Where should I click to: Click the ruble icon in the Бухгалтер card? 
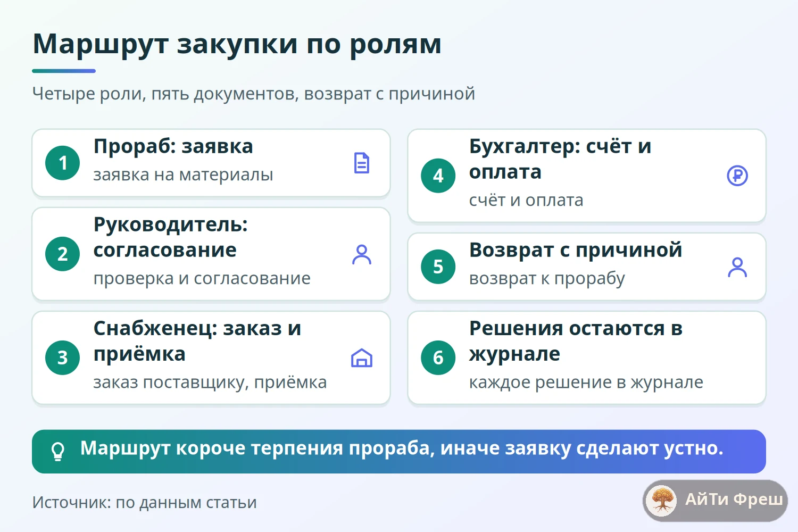737,176
